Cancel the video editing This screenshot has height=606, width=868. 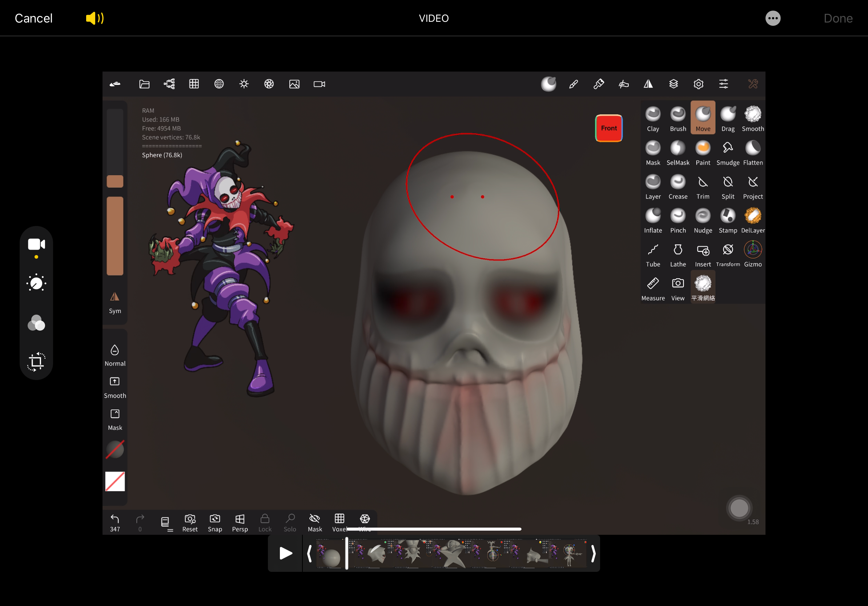click(33, 18)
